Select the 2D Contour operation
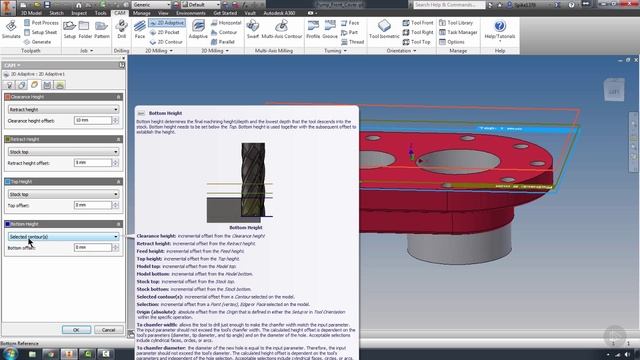Image resolution: width=640 pixels, height=360 pixels. click(x=166, y=42)
